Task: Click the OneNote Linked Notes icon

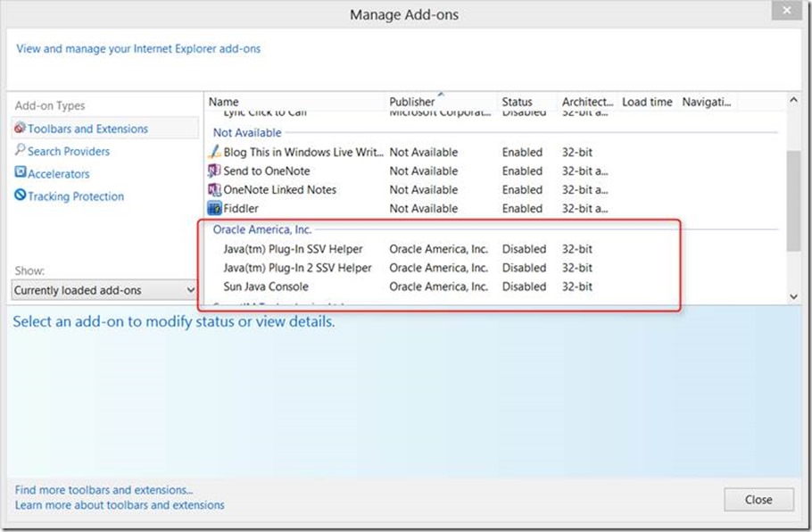Action: (x=214, y=189)
